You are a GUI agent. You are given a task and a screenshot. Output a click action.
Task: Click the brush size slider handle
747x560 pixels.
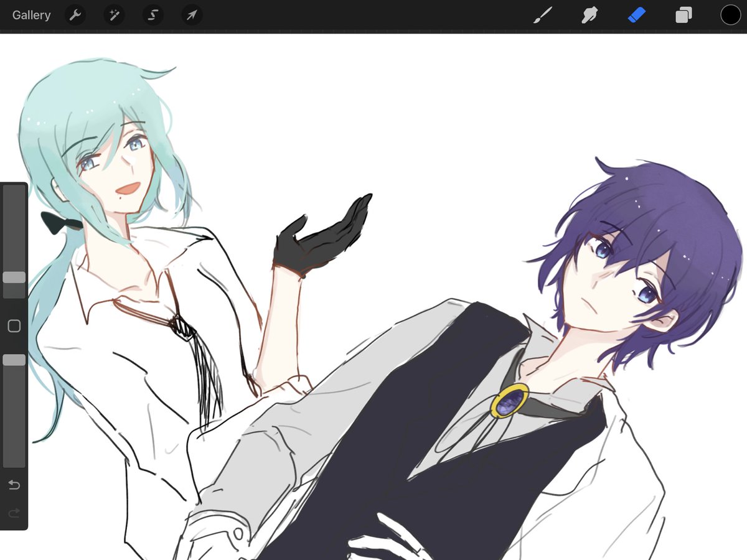14,278
